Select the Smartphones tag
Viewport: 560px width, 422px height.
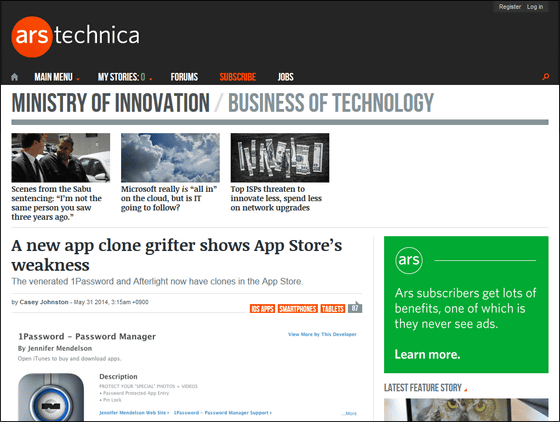pos(298,308)
